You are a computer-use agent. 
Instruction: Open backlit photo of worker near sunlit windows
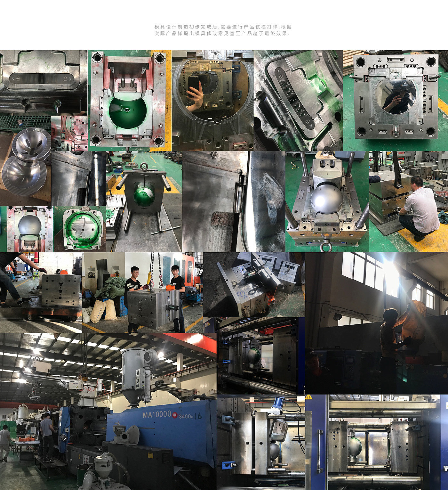pos(377,323)
